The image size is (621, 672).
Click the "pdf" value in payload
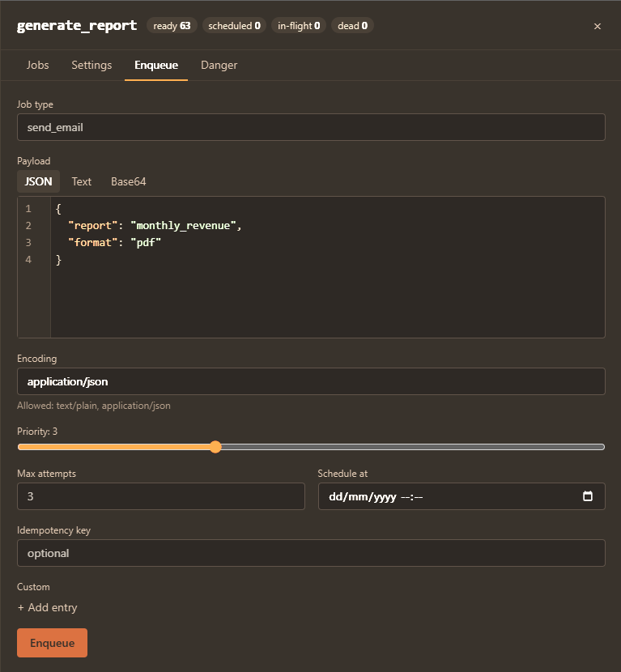tap(146, 243)
